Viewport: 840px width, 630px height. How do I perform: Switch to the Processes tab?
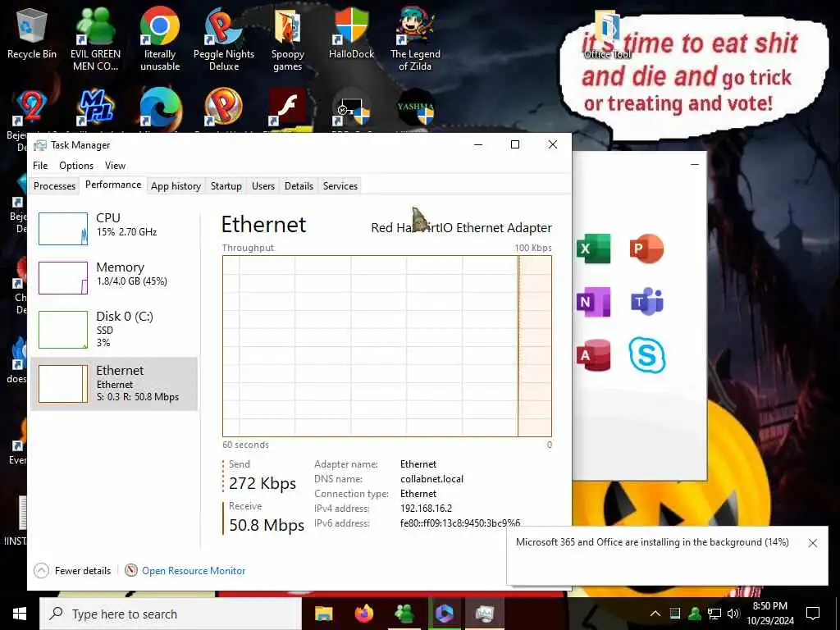[54, 186]
